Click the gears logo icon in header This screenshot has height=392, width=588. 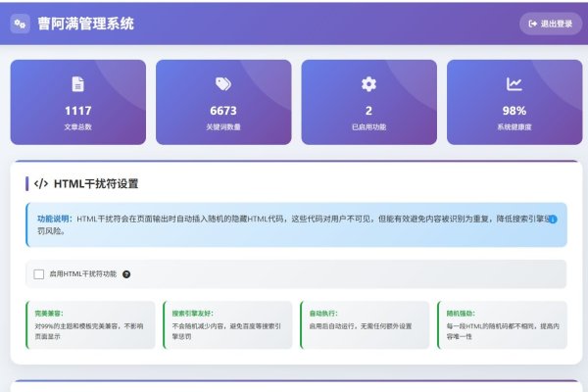21,24
